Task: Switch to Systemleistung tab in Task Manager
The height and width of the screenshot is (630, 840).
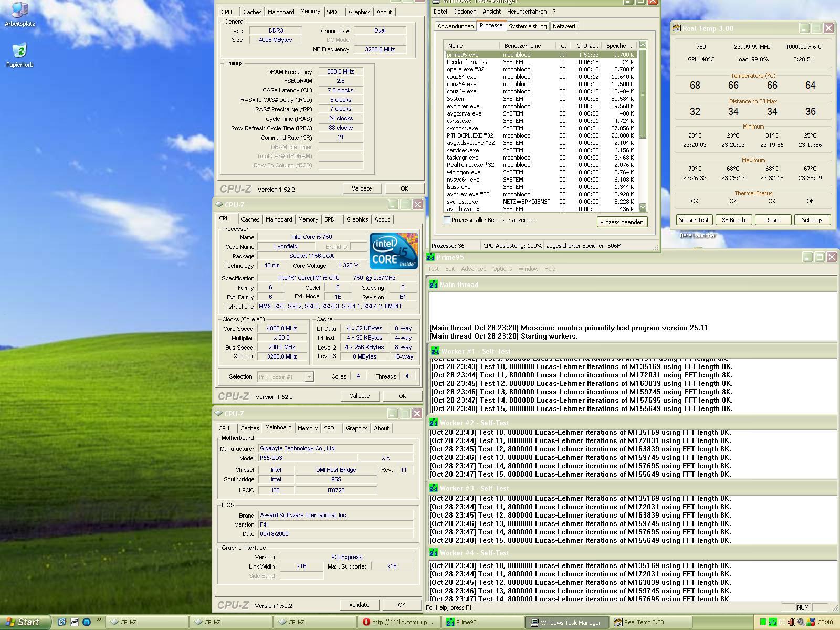Action: pyautogui.click(x=528, y=26)
